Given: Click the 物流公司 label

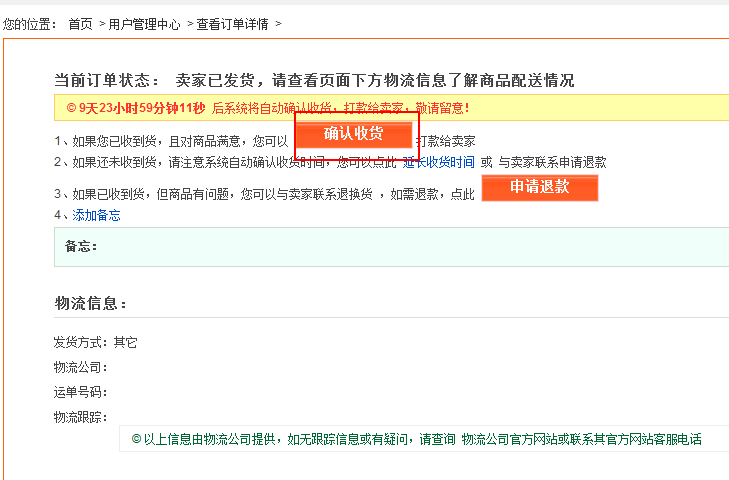Looking at the screenshot, I should (x=80, y=367).
